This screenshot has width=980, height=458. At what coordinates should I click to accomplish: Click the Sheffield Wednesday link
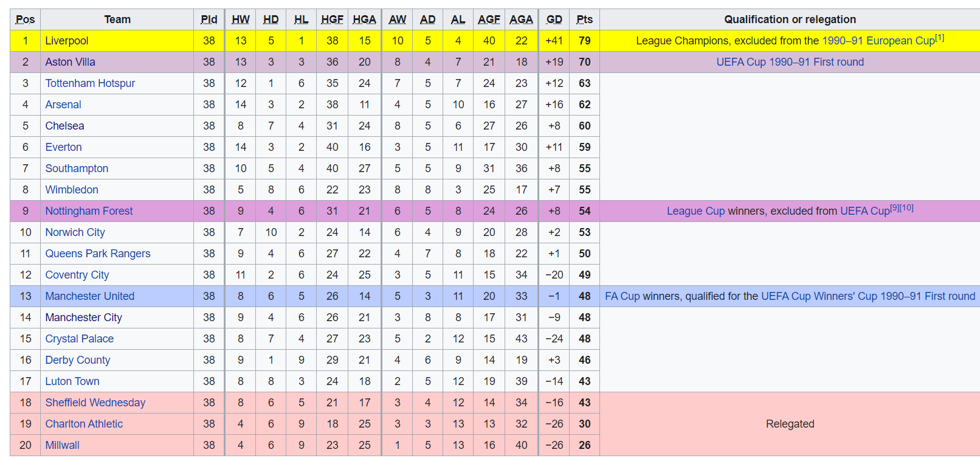tap(95, 403)
